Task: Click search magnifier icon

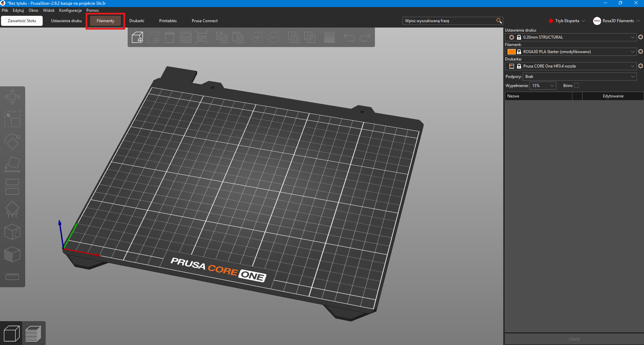Action: click(499, 21)
